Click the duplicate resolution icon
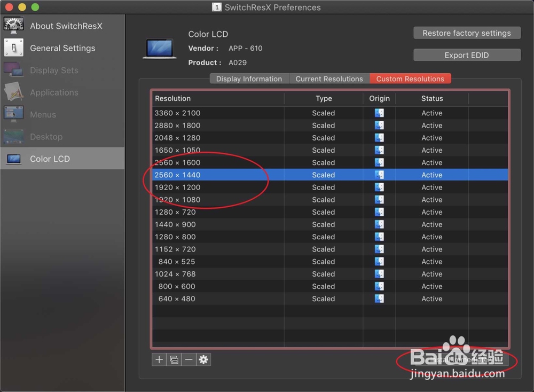Image resolution: width=534 pixels, height=392 pixels. coord(174,359)
